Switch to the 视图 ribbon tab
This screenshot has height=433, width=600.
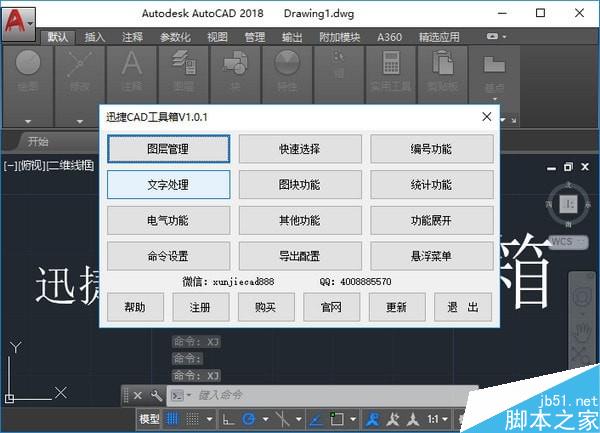click(217, 37)
